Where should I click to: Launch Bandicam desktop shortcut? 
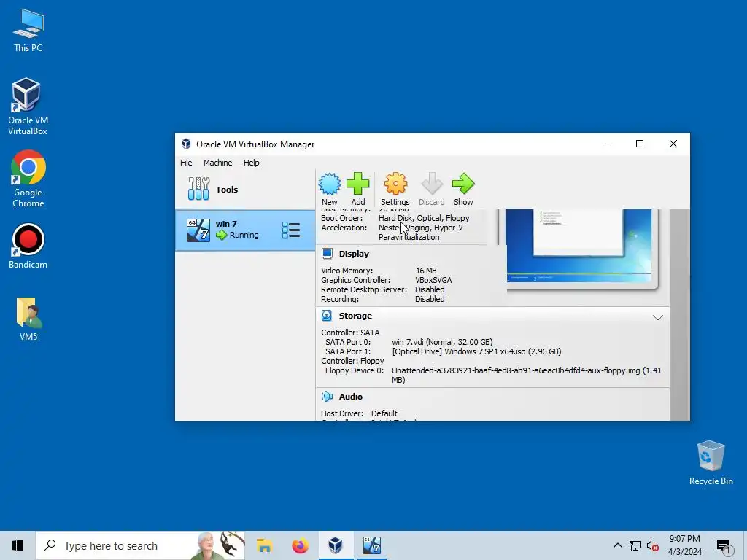click(28, 246)
